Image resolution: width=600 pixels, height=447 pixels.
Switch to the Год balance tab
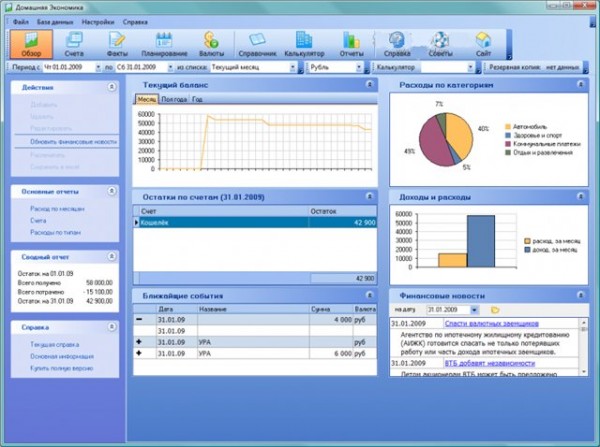[x=197, y=99]
